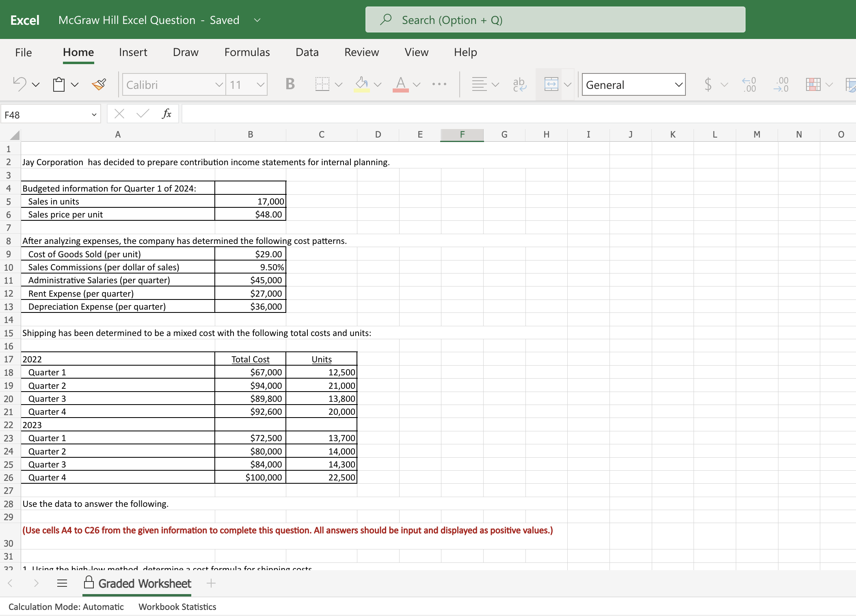Viewport: 856px width, 616px height.
Task: Click the Format Painter brush icon
Action: tap(99, 84)
